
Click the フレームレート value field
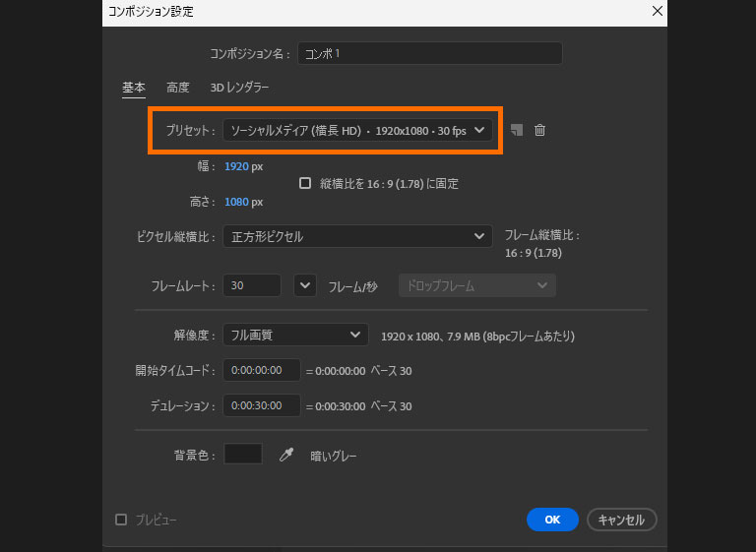pos(252,285)
